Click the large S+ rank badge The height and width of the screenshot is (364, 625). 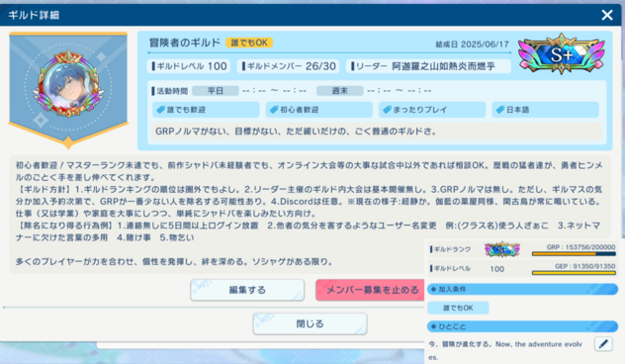[x=562, y=54]
